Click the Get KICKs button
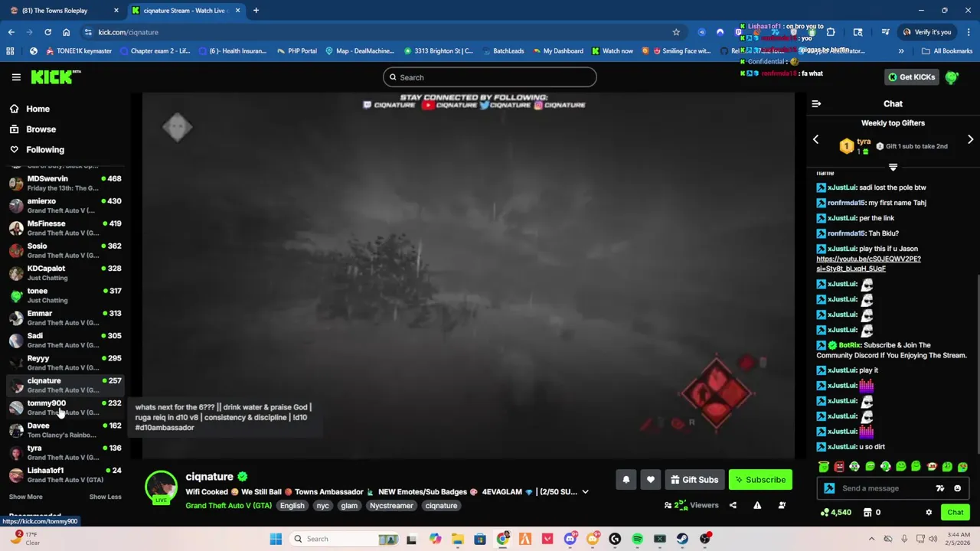The image size is (980, 551). 911,77
